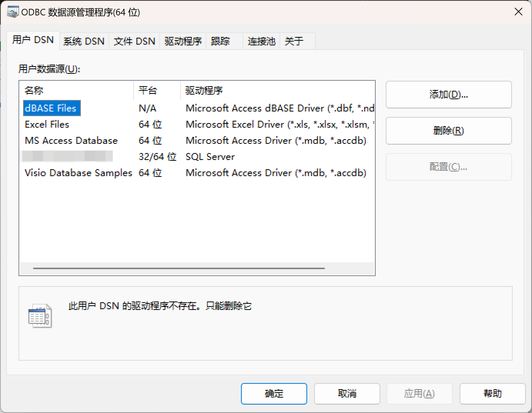Close the ODBC administrator window

[x=519, y=12]
